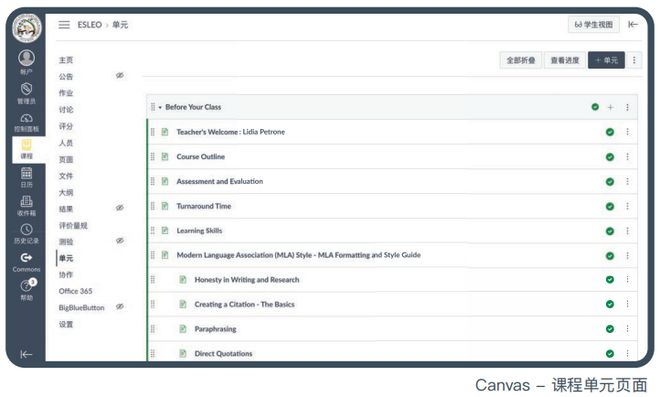
Task: Open 评价量规 in course menu
Action: click(x=73, y=226)
